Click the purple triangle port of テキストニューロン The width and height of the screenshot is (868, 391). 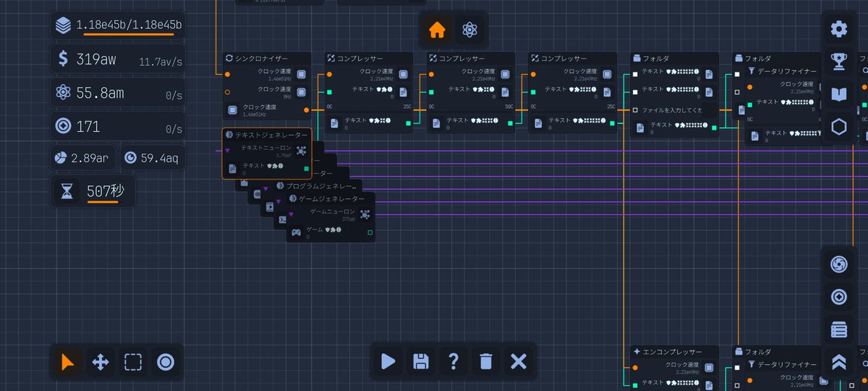click(x=228, y=151)
